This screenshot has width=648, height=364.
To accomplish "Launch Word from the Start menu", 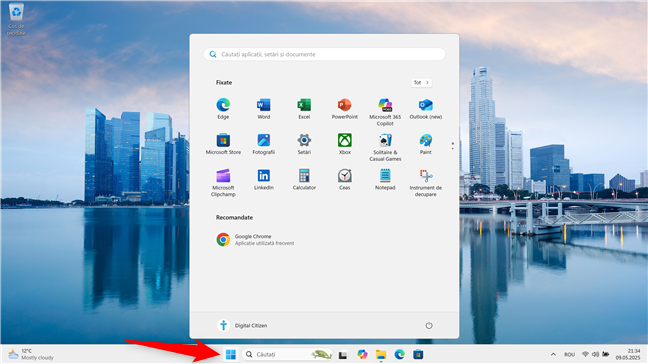I will click(x=264, y=109).
